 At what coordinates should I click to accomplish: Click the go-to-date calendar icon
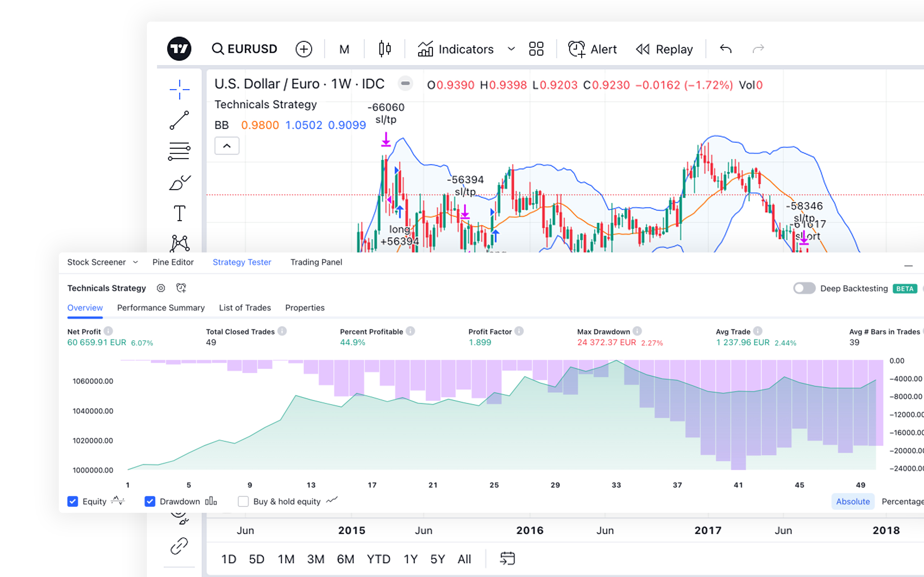pos(507,559)
